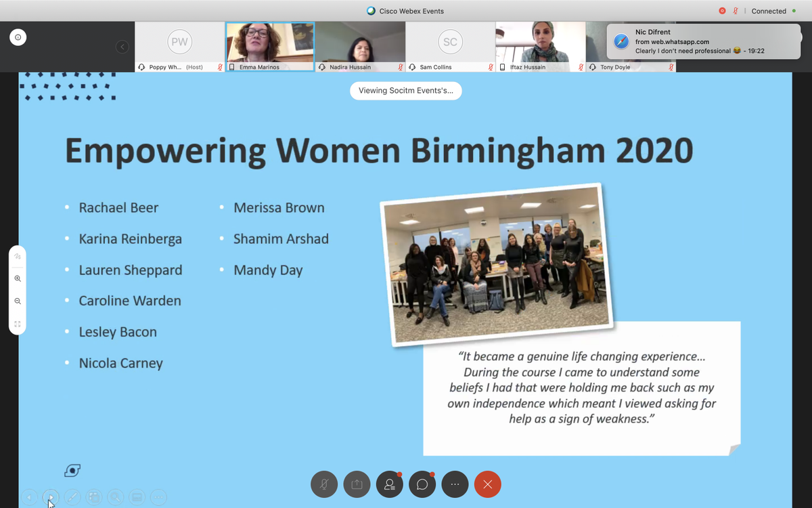Click the fit to viewer icon

pyautogui.click(x=18, y=323)
